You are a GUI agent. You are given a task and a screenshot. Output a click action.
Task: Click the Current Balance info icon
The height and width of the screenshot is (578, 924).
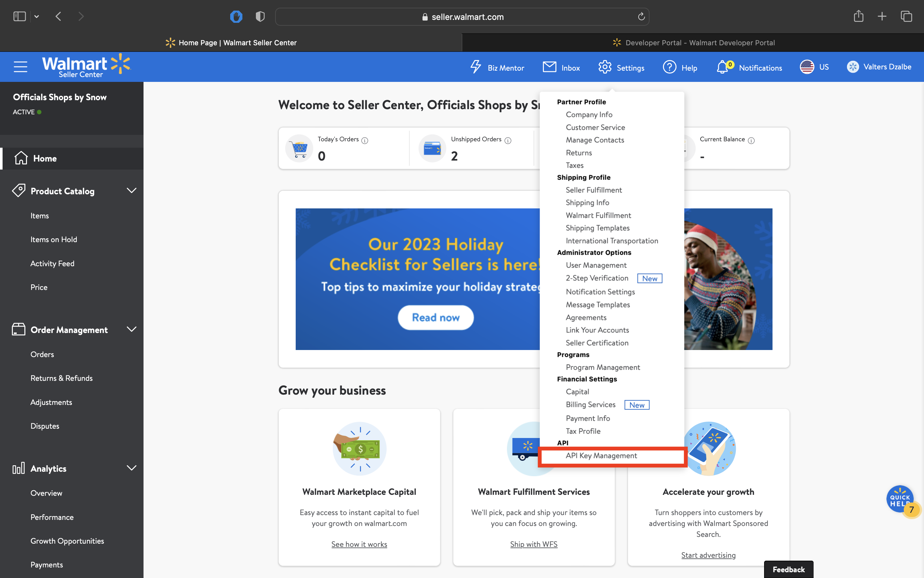click(x=751, y=140)
